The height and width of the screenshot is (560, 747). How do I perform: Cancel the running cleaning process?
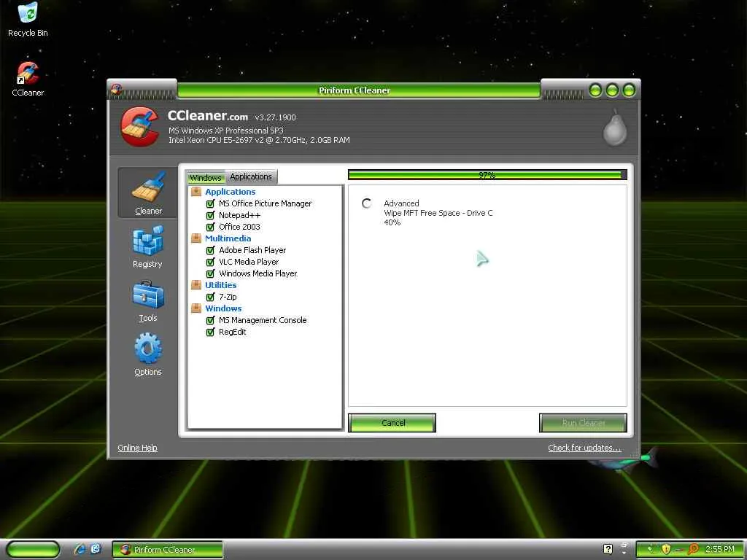click(392, 423)
